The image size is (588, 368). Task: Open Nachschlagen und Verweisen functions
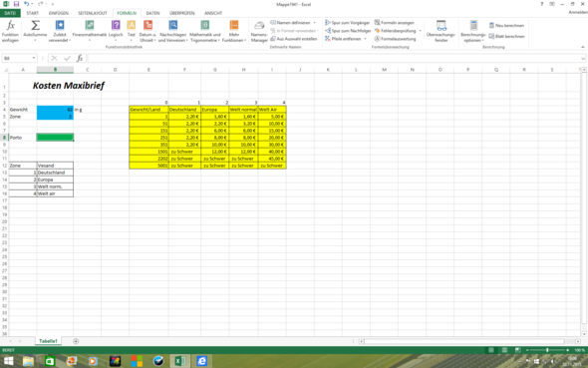(x=172, y=31)
